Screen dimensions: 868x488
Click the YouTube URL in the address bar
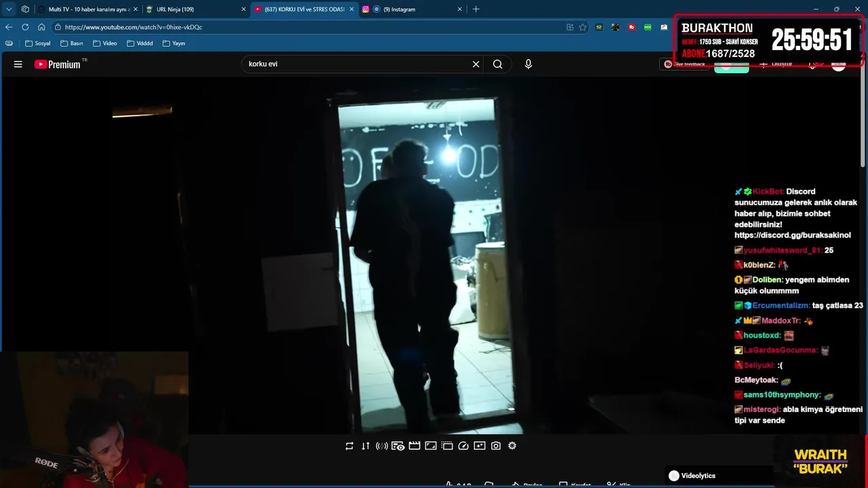click(134, 27)
